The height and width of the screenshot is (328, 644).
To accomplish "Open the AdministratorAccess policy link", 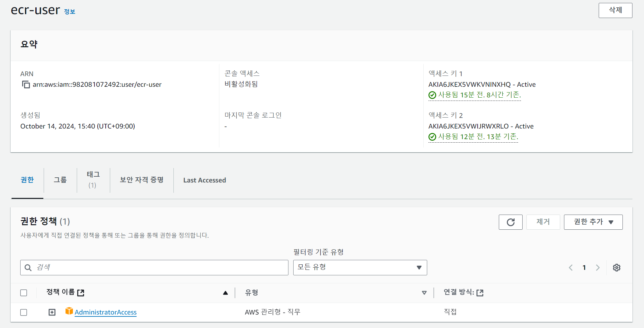I will (106, 312).
